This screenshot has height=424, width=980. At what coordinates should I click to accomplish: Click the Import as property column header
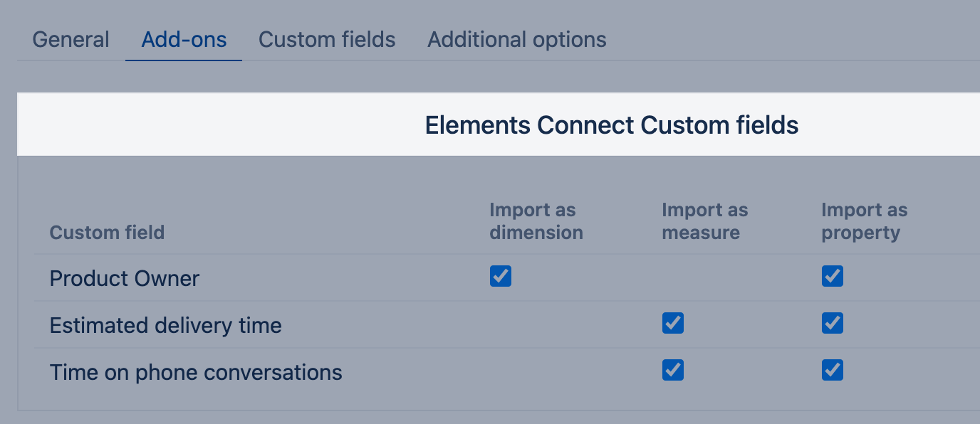coord(864,221)
